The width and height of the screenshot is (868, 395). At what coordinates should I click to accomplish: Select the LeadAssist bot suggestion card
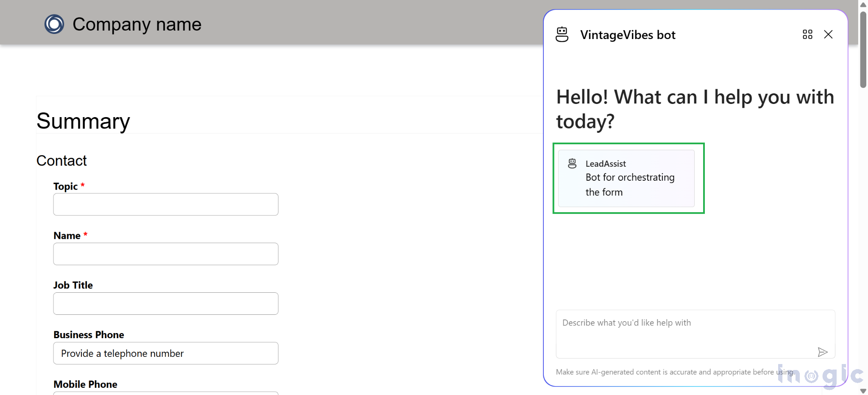pos(626,178)
